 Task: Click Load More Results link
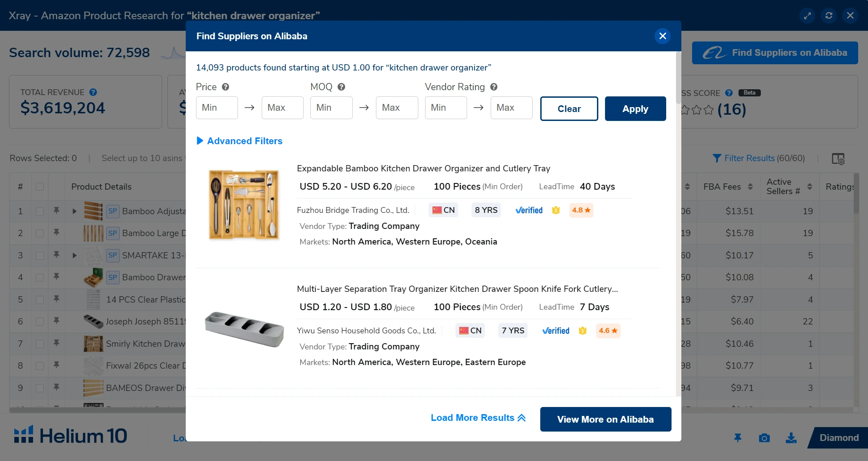click(478, 418)
